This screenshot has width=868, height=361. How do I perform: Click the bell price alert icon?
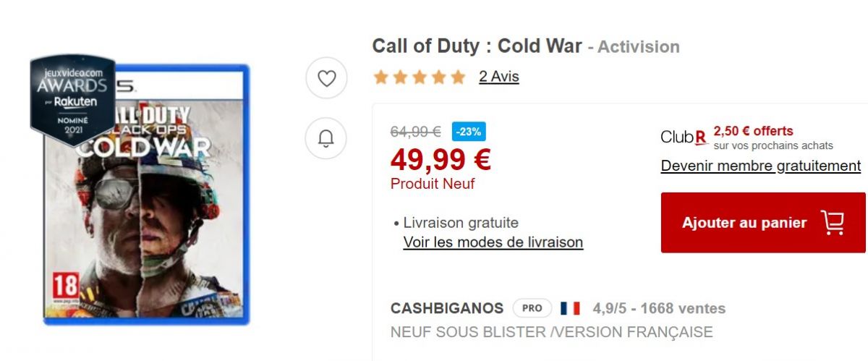click(x=327, y=137)
